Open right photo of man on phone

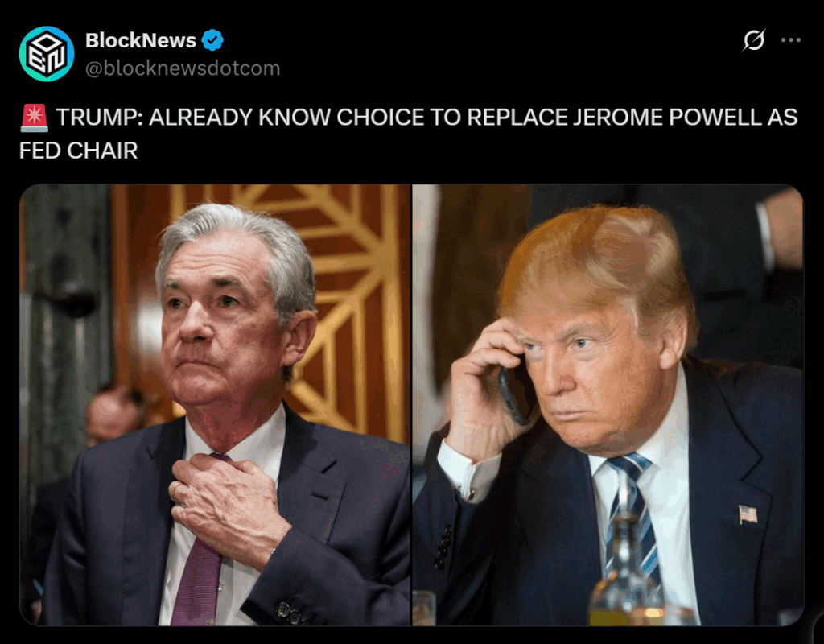608,405
